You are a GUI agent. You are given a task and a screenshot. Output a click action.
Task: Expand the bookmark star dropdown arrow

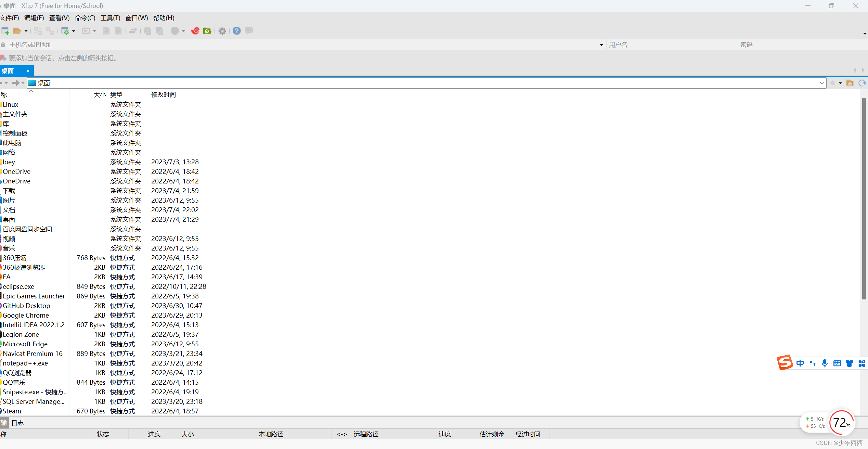coord(840,83)
